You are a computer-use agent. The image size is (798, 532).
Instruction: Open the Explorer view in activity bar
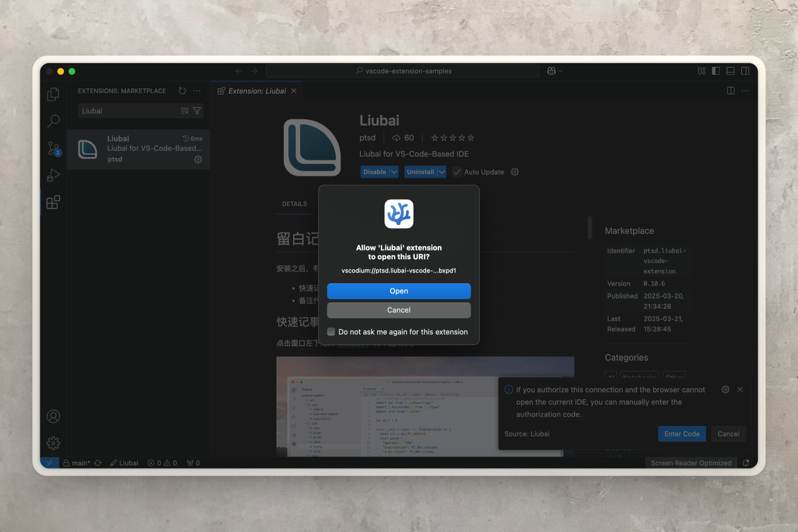pos(53,94)
